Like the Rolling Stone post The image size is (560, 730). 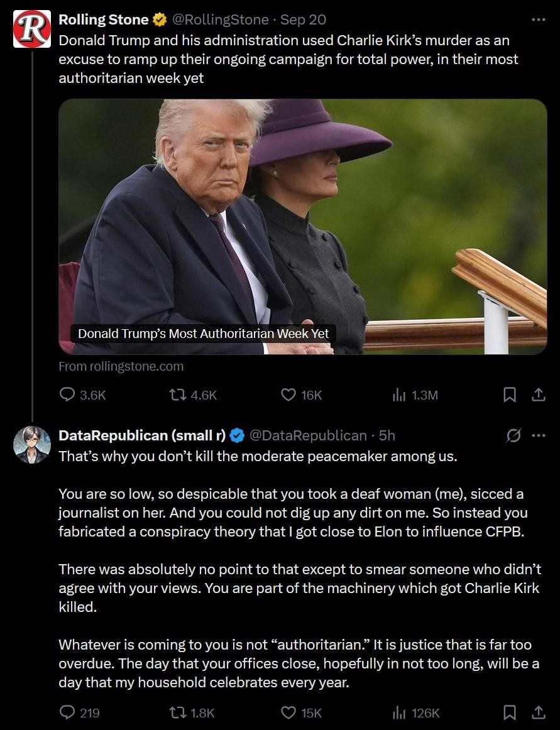[302, 395]
